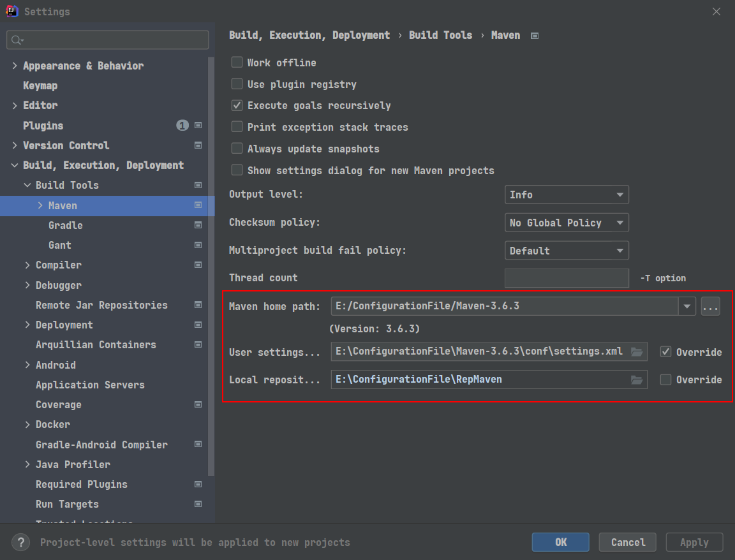The height and width of the screenshot is (560, 735).
Task: Click project-level icon next to Coverage
Action: (198, 404)
